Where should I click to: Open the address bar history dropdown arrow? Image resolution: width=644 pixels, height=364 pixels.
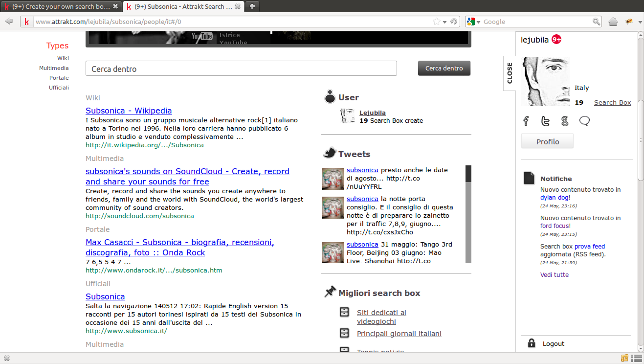pyautogui.click(x=444, y=22)
